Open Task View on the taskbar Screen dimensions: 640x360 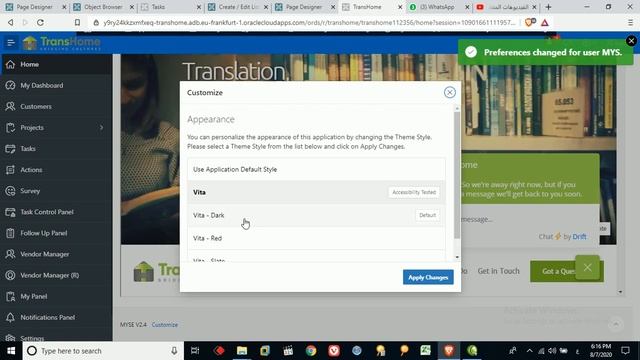pos(195,351)
